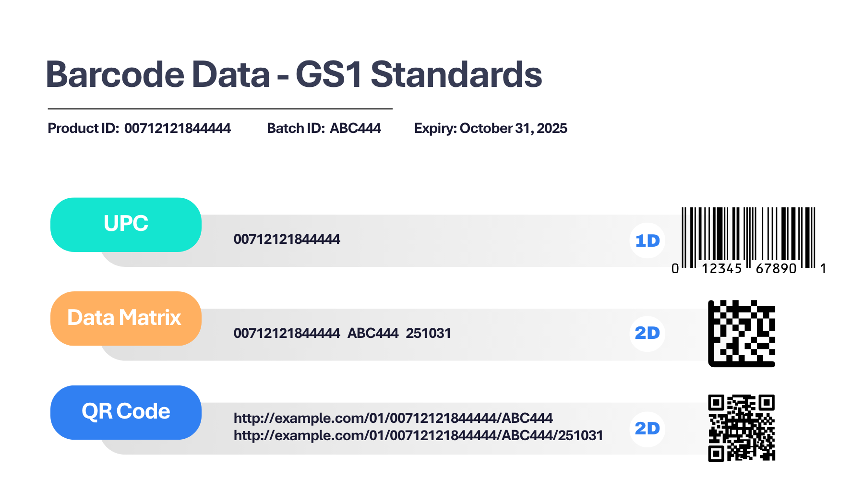
Task: Click the orange Data Matrix label
Action: [126, 318]
